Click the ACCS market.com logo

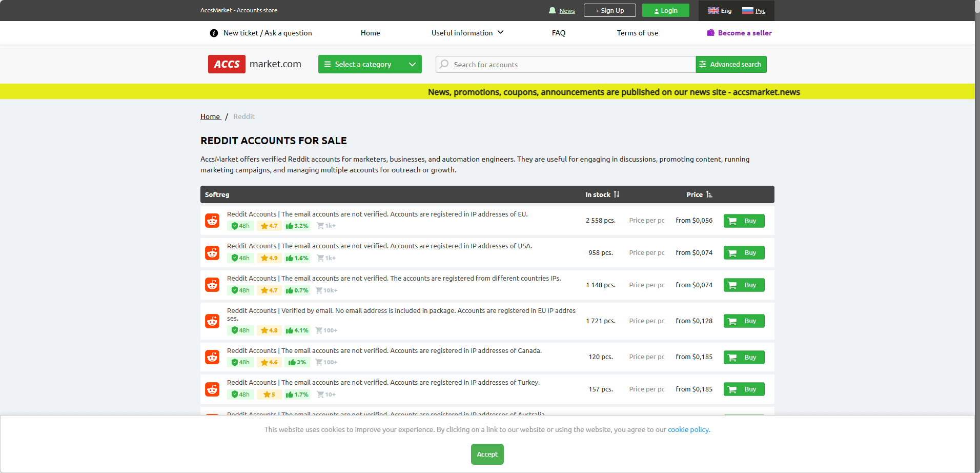pyautogui.click(x=255, y=64)
